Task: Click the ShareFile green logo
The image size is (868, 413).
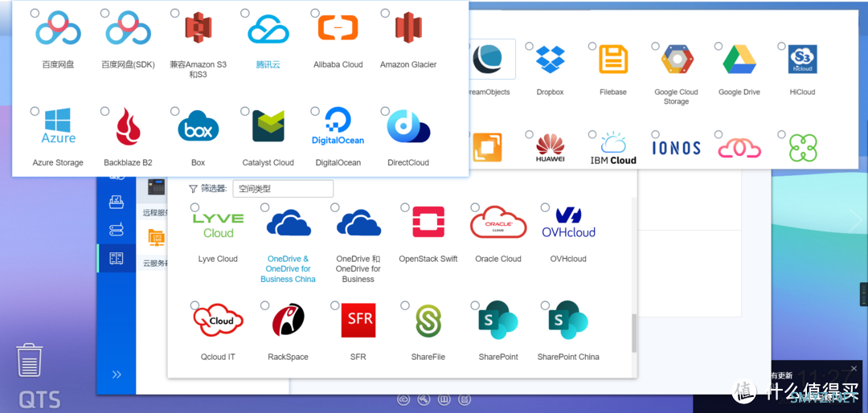Action: click(x=428, y=321)
